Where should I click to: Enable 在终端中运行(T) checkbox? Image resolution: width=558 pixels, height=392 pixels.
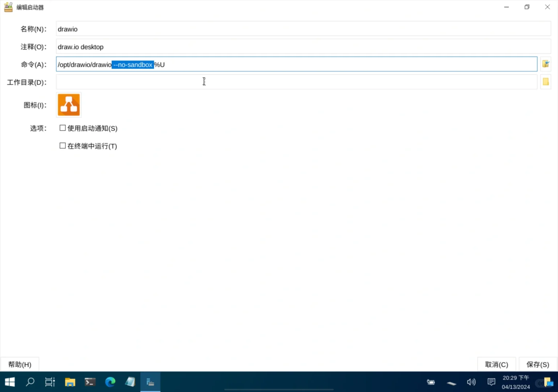click(62, 146)
